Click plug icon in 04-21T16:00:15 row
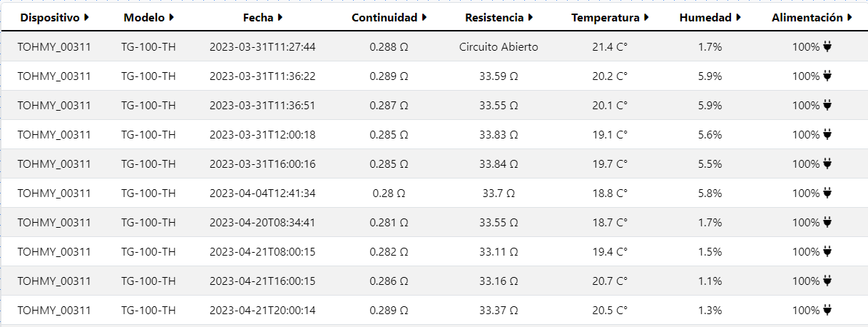This screenshot has width=868, height=327. coord(827,281)
